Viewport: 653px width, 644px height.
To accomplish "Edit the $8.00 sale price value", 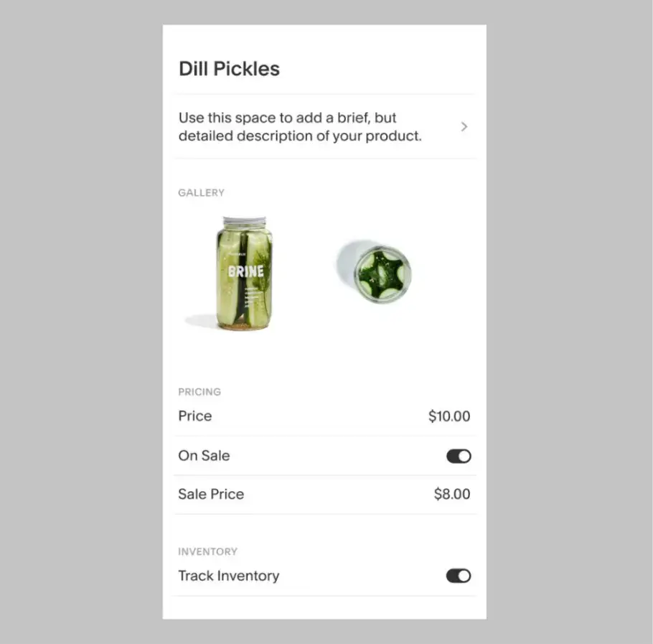I will point(452,494).
